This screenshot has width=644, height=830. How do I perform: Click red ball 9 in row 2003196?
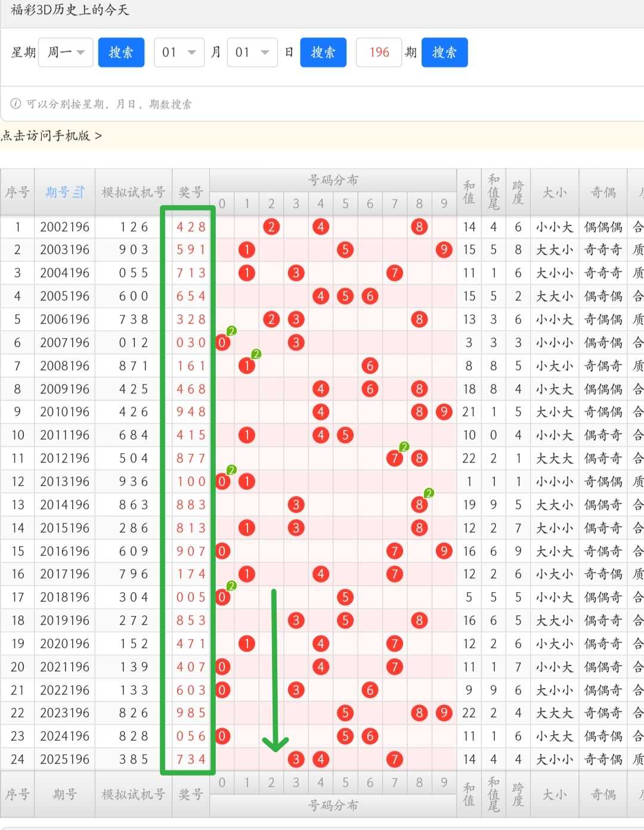(x=444, y=250)
